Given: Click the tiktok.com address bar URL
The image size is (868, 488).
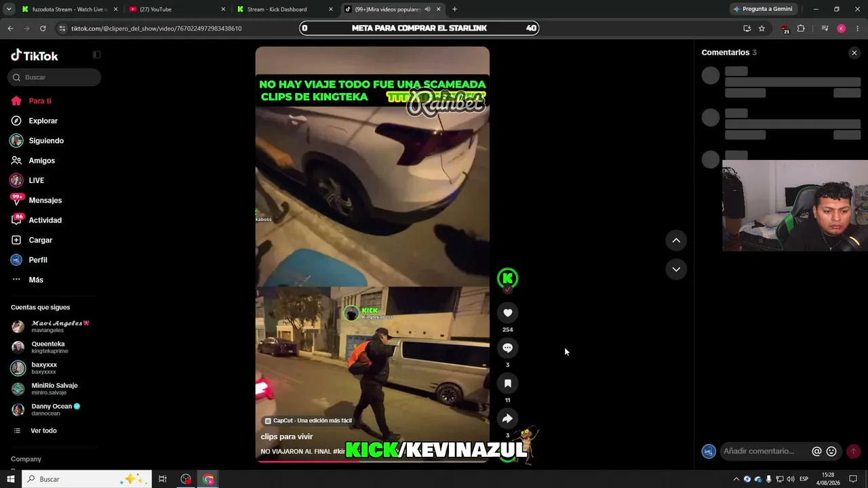Looking at the screenshot, I should pyautogui.click(x=157, y=28).
